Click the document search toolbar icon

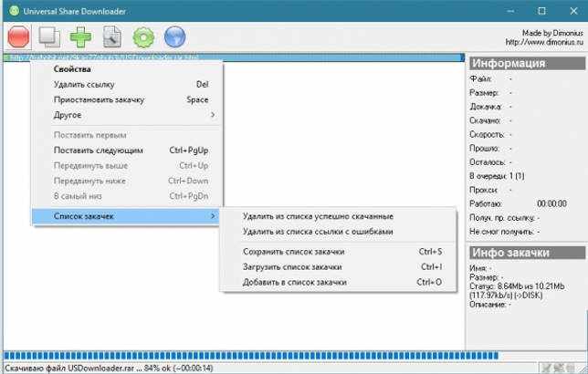pyautogui.click(x=111, y=37)
